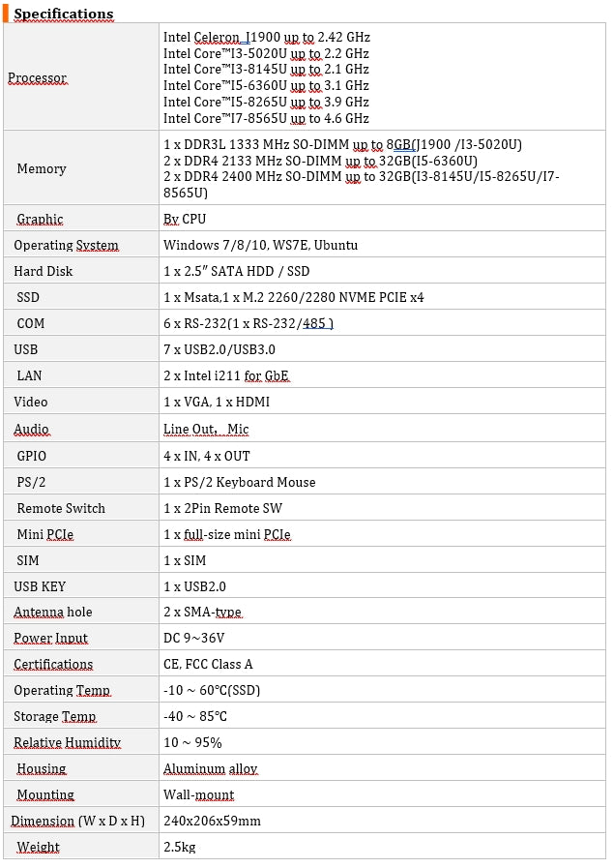
Task: Click the Hard Disk SATA HDD value
Action: pyautogui.click(x=236, y=272)
